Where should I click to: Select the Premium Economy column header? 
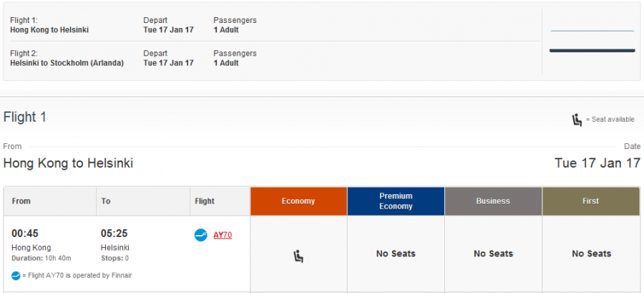click(396, 201)
